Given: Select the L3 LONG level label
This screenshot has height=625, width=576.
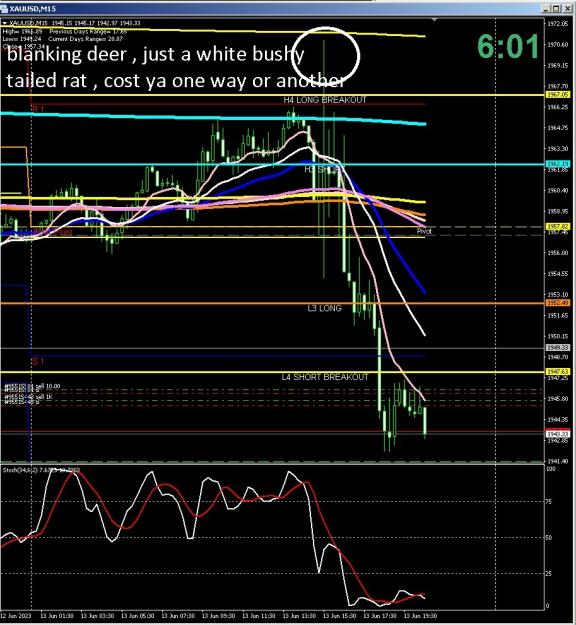Looking at the screenshot, I should click(x=324, y=308).
